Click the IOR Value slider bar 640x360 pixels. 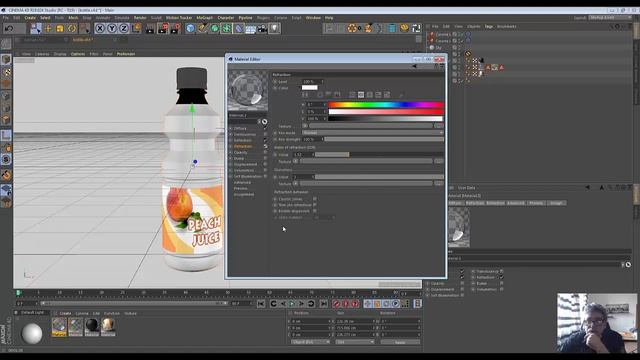point(379,155)
